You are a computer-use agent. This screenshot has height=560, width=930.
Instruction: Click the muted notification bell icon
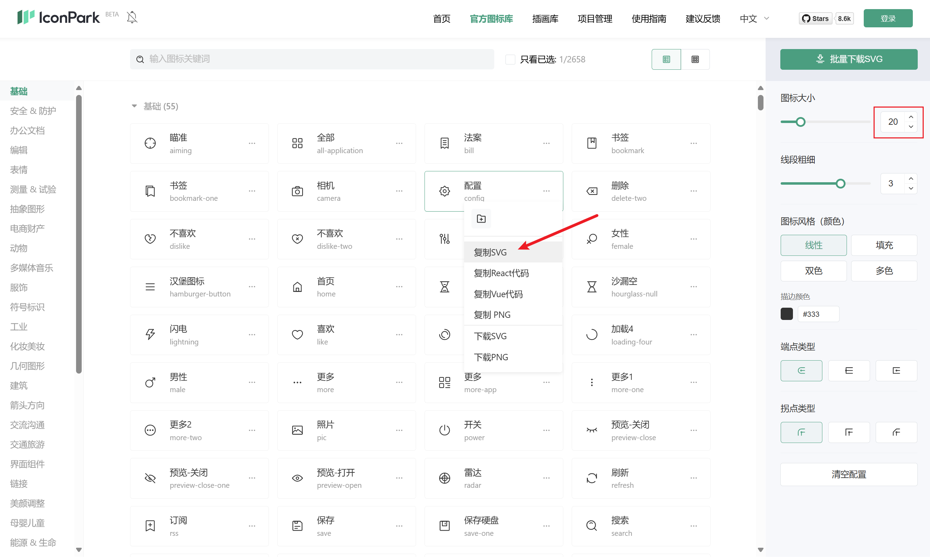132,18
